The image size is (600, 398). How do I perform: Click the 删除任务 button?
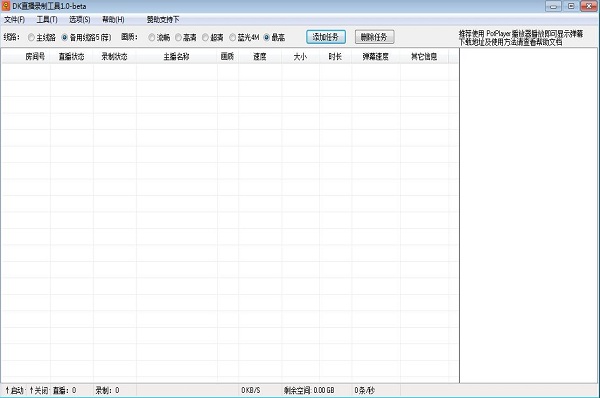(374, 37)
